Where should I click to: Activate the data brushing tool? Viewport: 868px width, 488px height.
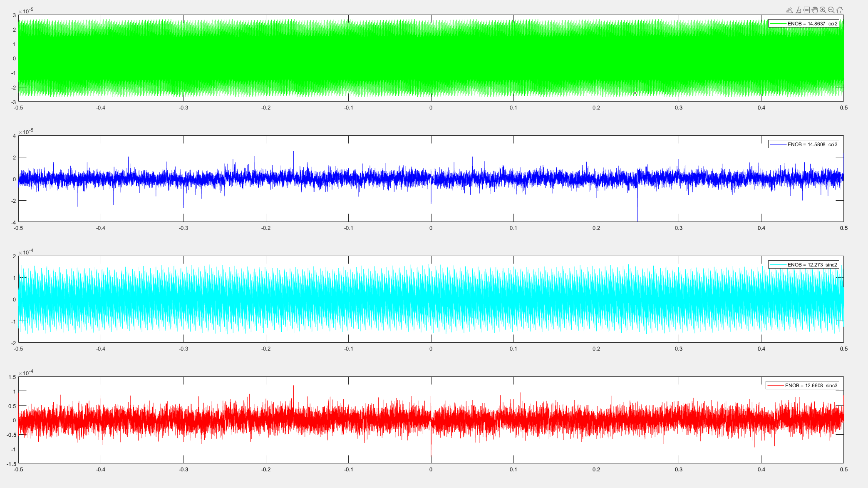(799, 10)
